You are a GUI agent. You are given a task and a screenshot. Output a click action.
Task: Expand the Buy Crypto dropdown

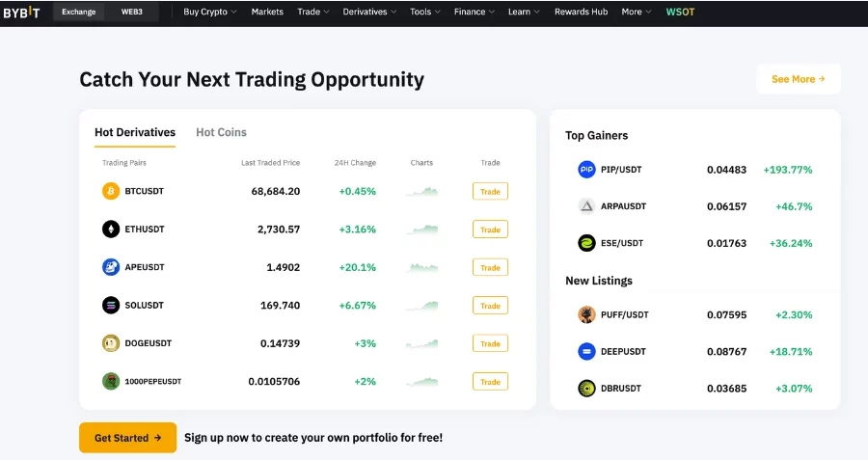coord(210,12)
